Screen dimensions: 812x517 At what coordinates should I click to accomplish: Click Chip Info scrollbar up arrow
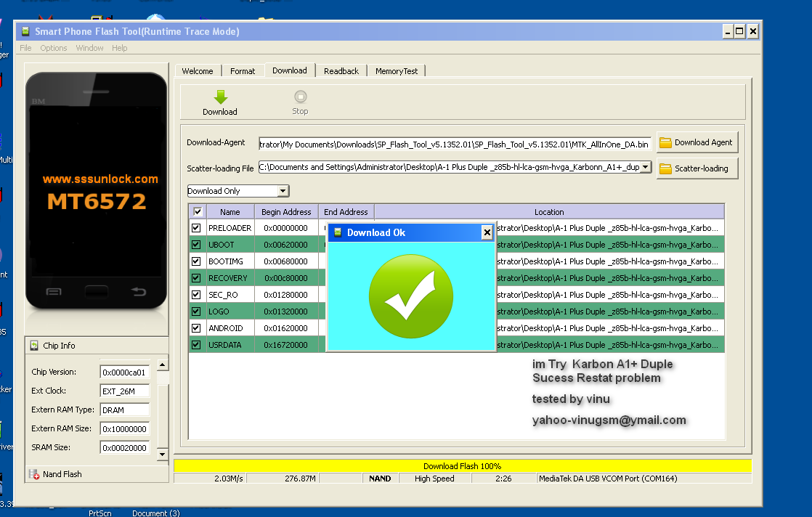162,365
